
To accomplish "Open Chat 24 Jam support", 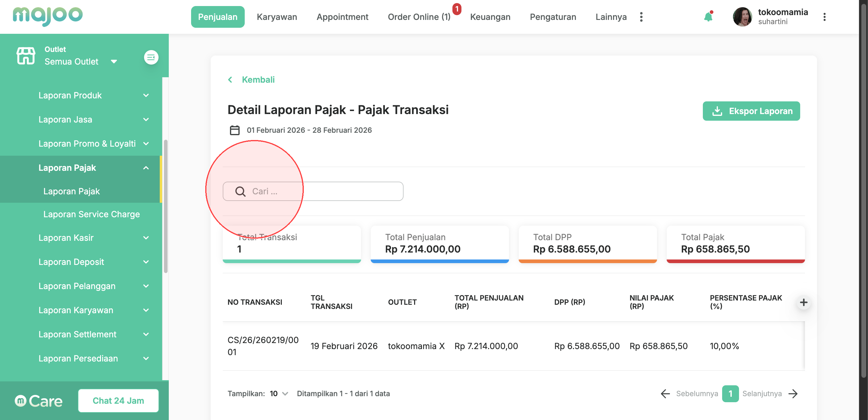I will coord(118,400).
